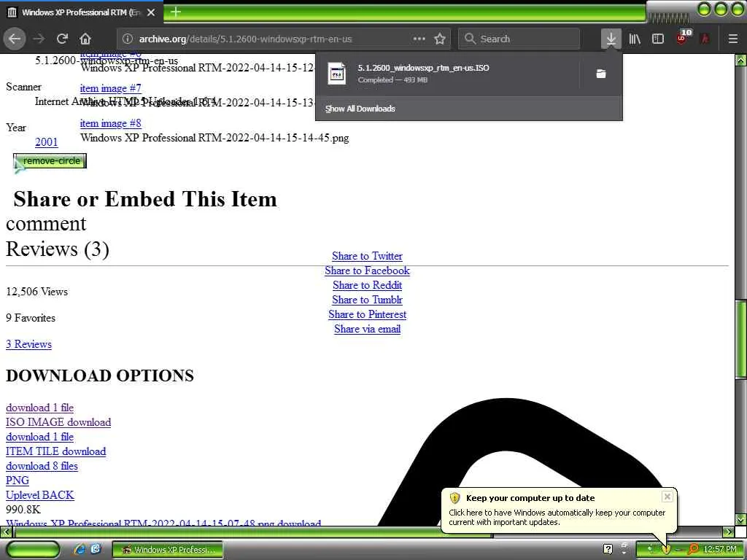Click Share via email
The image size is (747, 560).
click(x=368, y=329)
